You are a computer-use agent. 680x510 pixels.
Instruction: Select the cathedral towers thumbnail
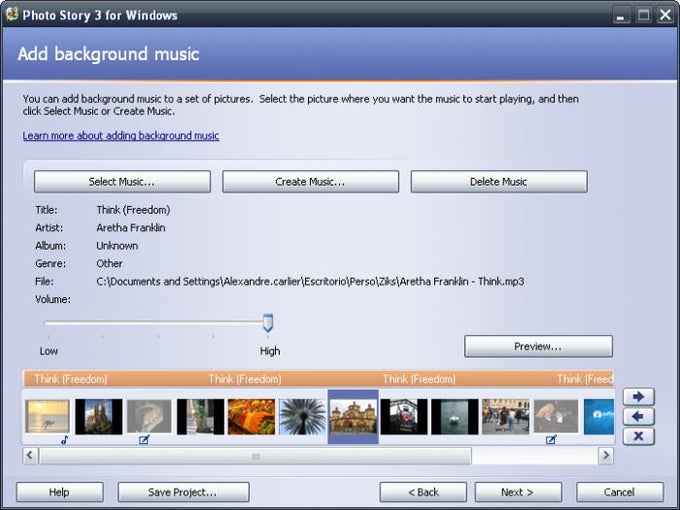98,417
